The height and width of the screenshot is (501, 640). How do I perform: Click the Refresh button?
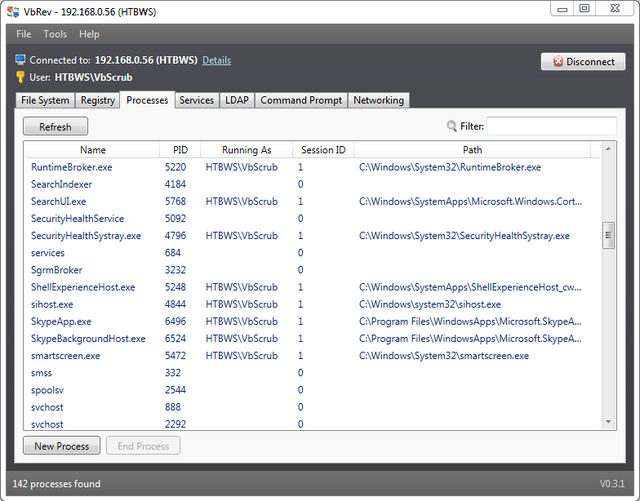pyautogui.click(x=55, y=127)
